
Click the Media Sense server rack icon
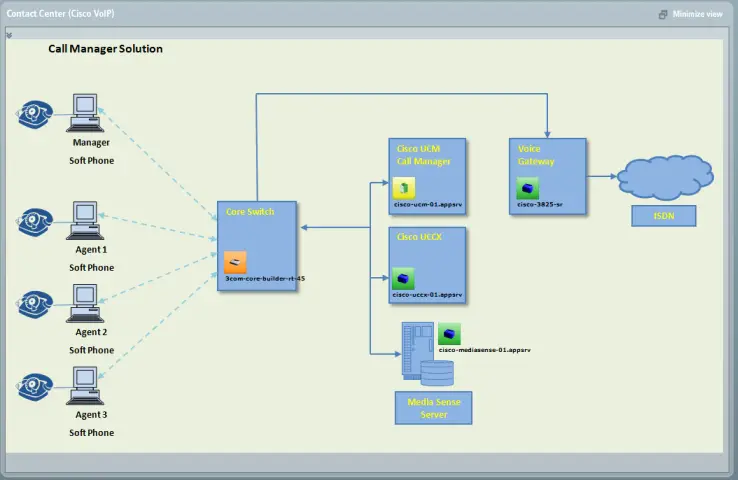point(427,354)
